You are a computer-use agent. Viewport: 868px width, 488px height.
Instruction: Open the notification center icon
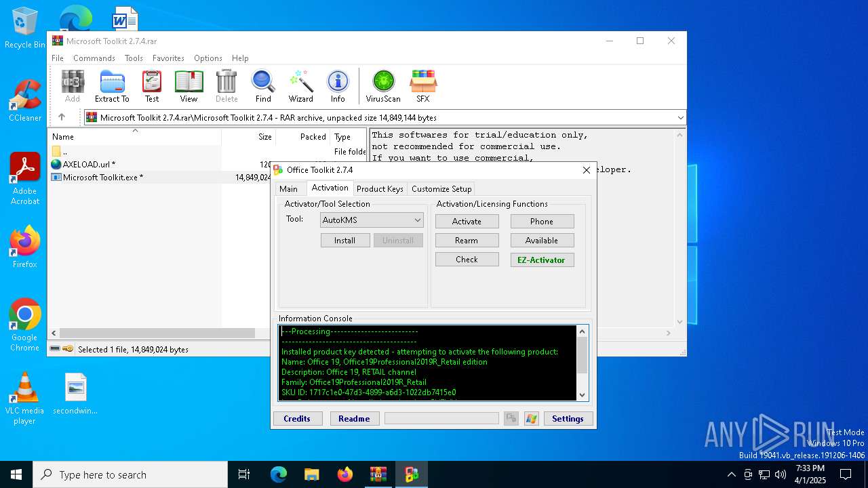pos(846,474)
